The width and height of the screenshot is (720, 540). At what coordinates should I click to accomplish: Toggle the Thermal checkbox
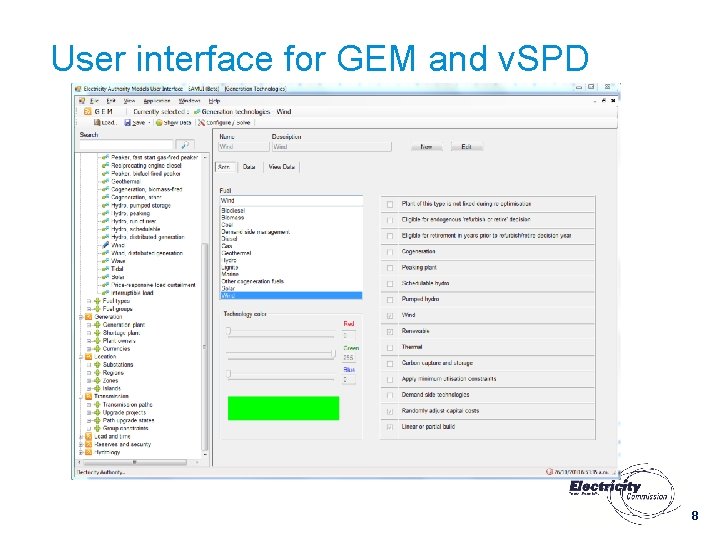point(390,348)
